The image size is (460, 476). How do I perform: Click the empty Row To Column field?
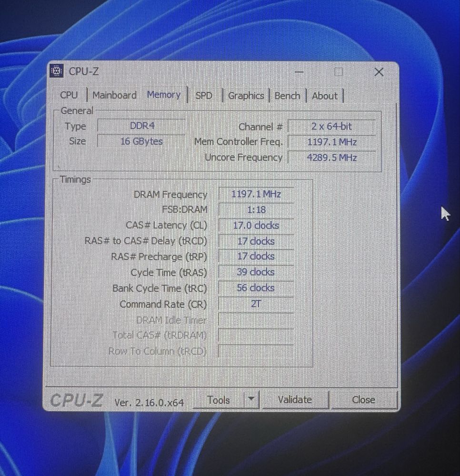coord(256,351)
